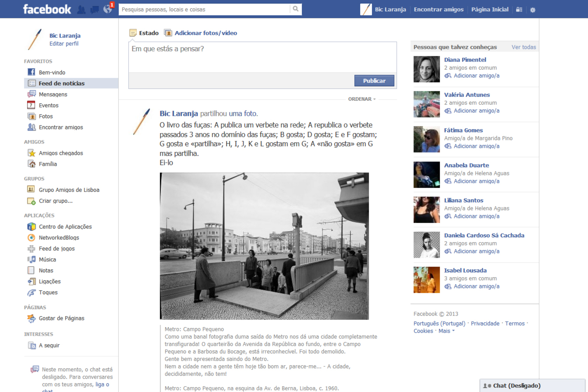Click the Música sidebar icon
The width and height of the screenshot is (588, 392).
click(31, 260)
